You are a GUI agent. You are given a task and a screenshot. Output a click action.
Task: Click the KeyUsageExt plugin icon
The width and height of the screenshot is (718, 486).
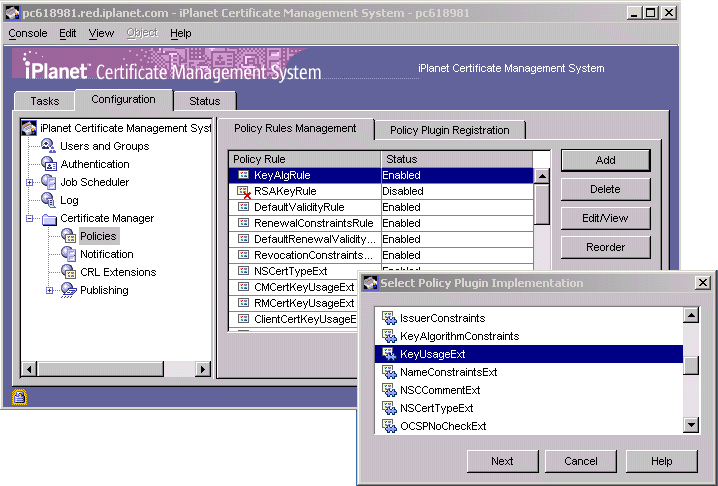pos(389,354)
